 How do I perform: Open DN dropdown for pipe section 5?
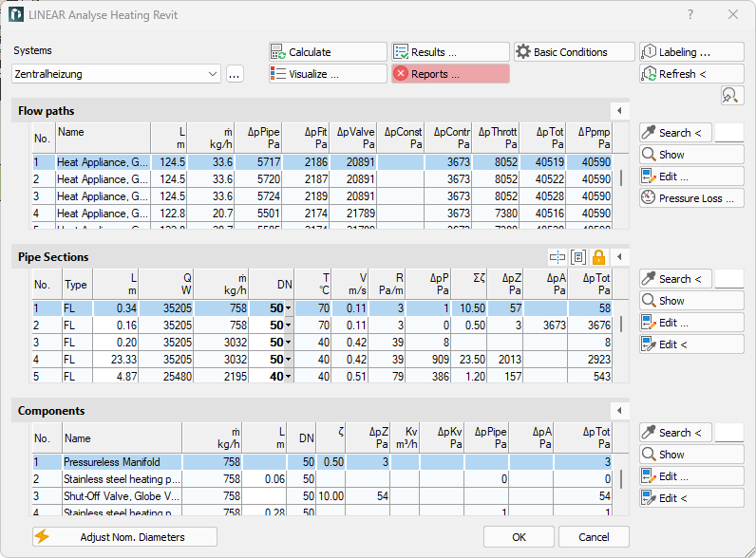point(289,377)
